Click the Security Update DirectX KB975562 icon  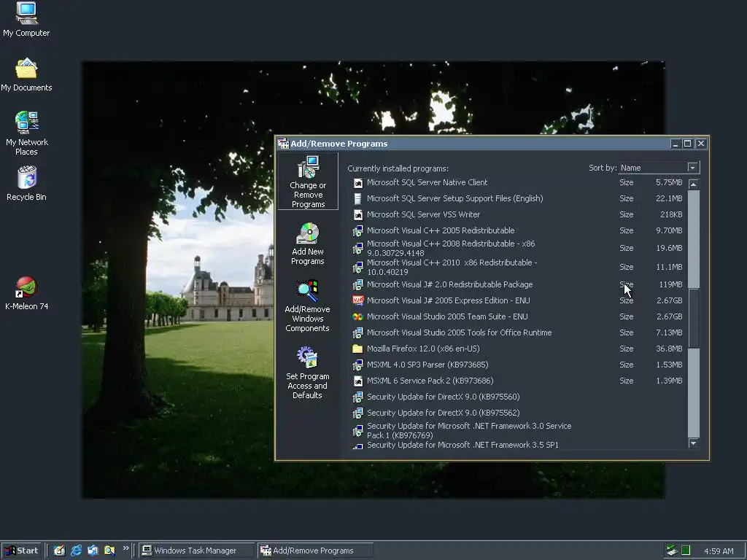click(x=357, y=413)
